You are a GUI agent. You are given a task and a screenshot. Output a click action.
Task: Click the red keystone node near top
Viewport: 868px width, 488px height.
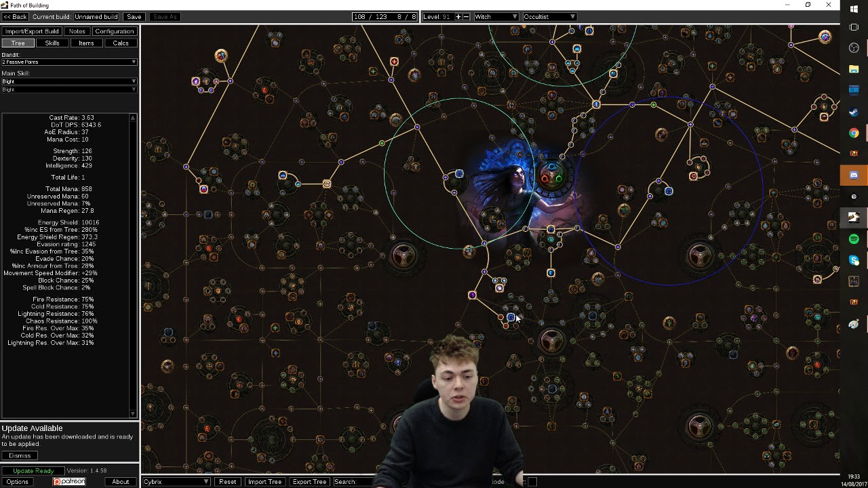coord(394,62)
